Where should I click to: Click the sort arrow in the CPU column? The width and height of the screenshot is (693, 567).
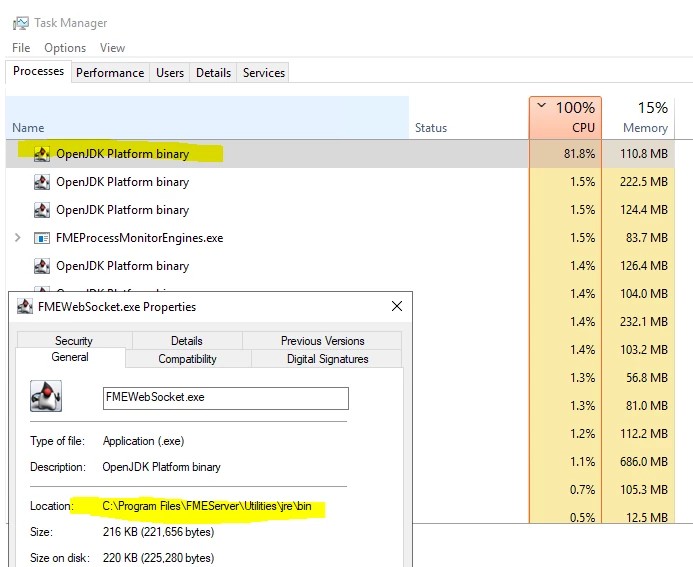point(541,106)
